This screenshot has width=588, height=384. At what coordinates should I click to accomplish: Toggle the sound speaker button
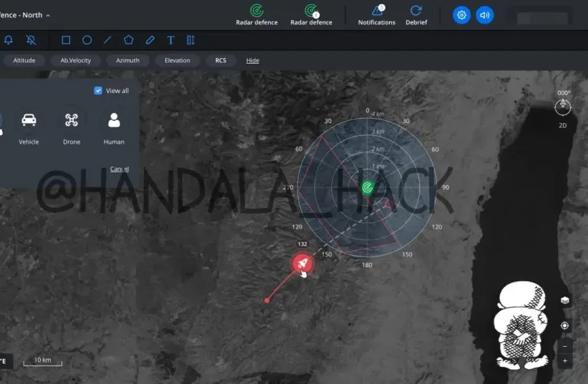[x=485, y=15]
